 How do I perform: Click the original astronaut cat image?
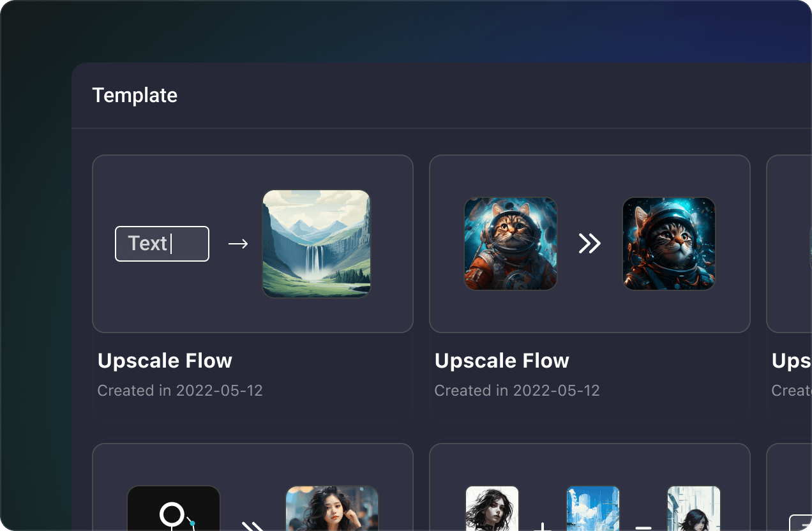tap(511, 244)
